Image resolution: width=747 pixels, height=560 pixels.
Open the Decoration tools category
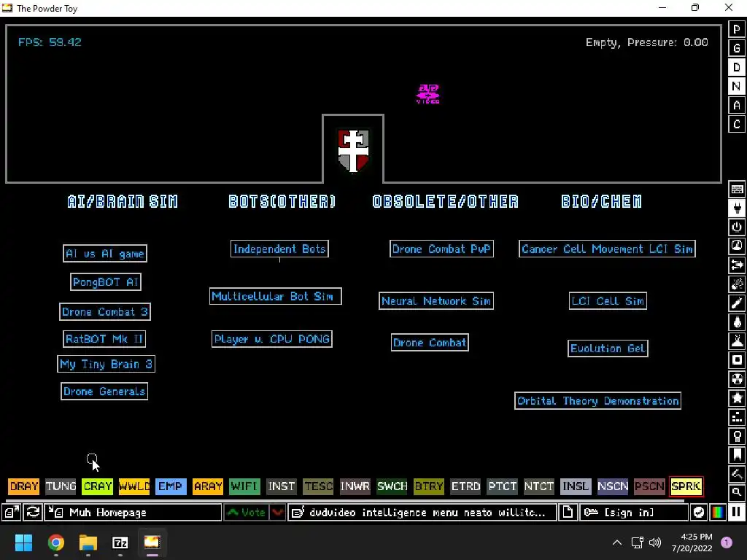click(737, 474)
